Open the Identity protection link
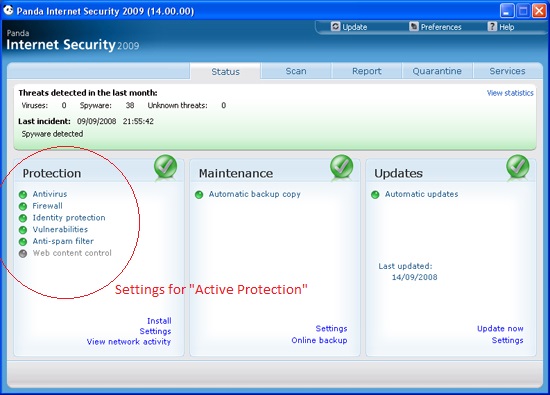This screenshot has height=395, width=550. tap(69, 217)
